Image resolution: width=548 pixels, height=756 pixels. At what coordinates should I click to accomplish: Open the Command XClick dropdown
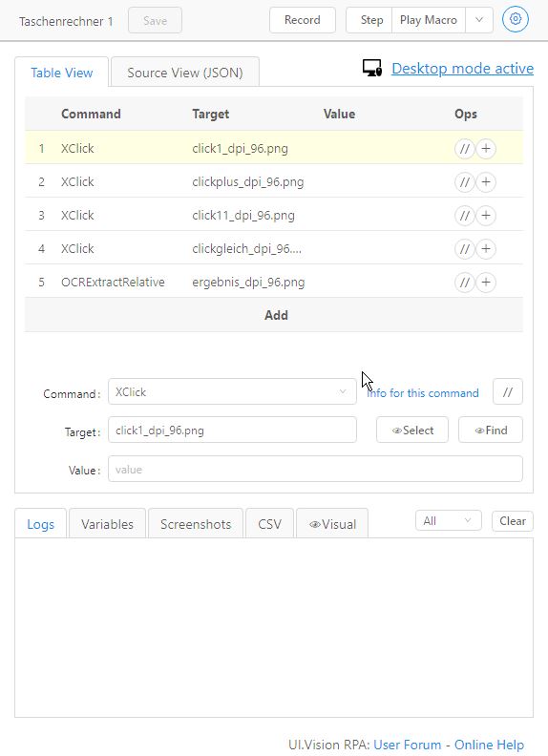click(x=232, y=392)
